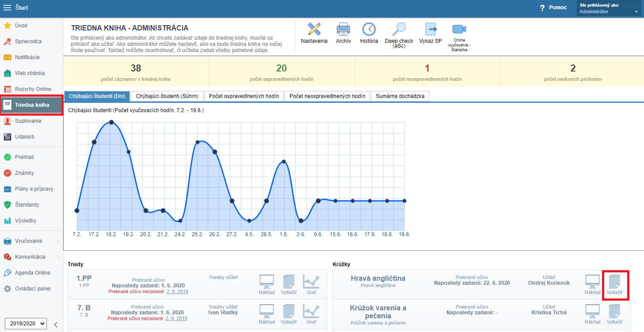Open the 2019/2020 school year dropdown
Screen dimensions: 644x332
coord(26,324)
